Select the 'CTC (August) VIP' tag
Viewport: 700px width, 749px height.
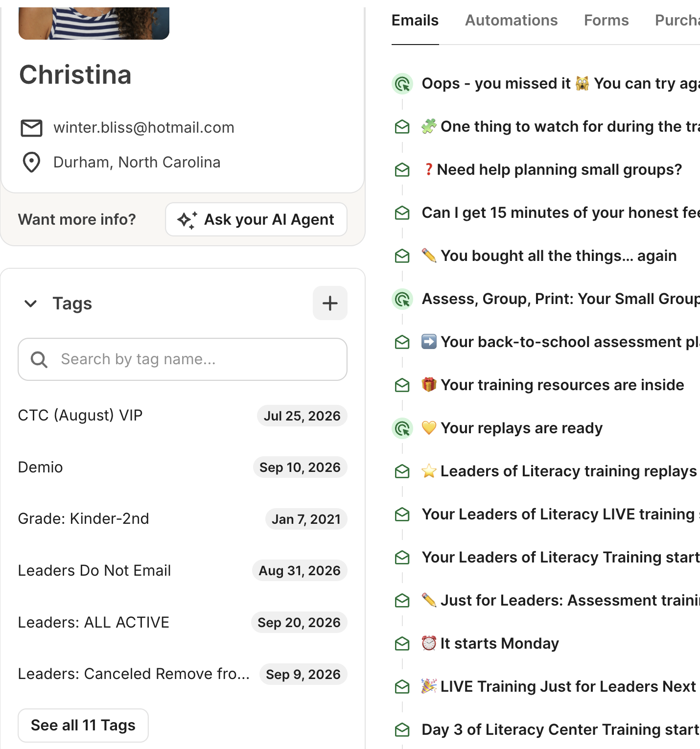click(x=80, y=416)
